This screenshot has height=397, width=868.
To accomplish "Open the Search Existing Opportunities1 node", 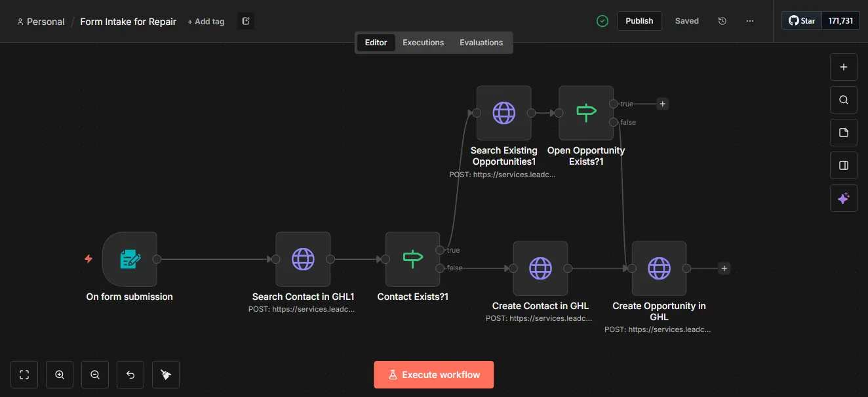I will [504, 113].
